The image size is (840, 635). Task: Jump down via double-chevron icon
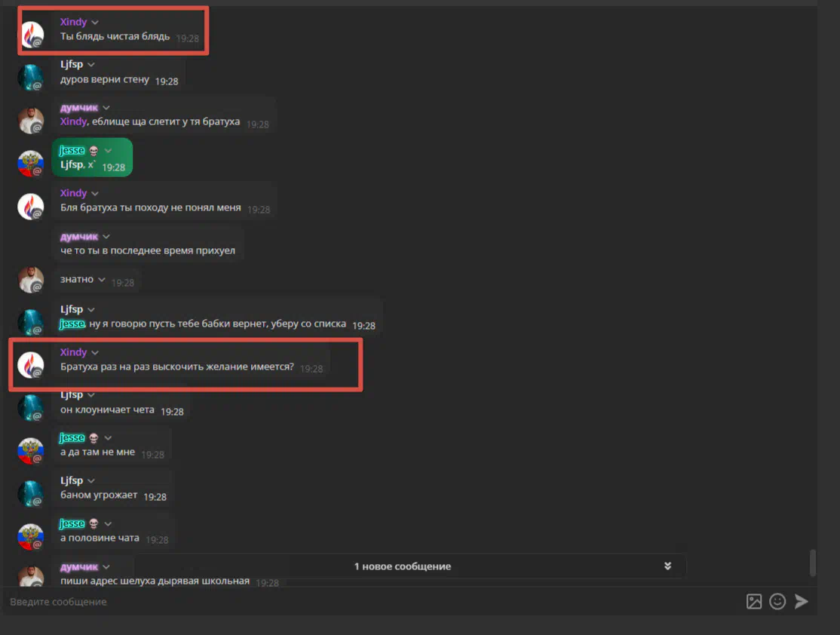(667, 566)
